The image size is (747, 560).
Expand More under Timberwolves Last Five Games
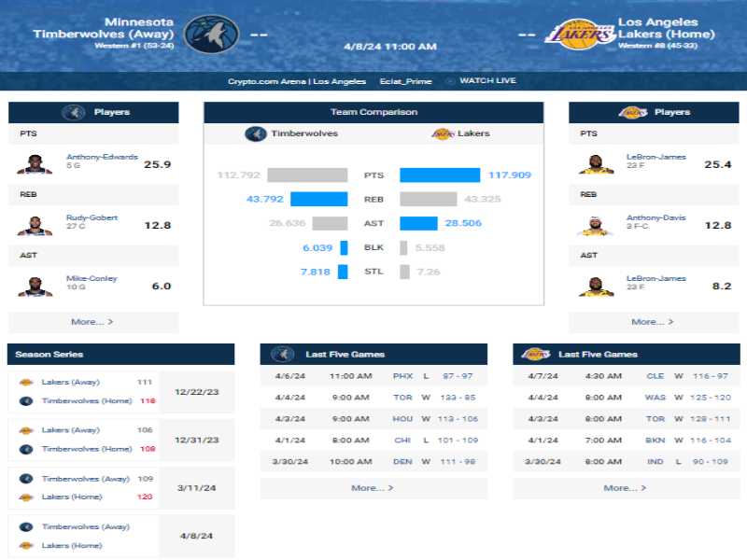[372, 488]
